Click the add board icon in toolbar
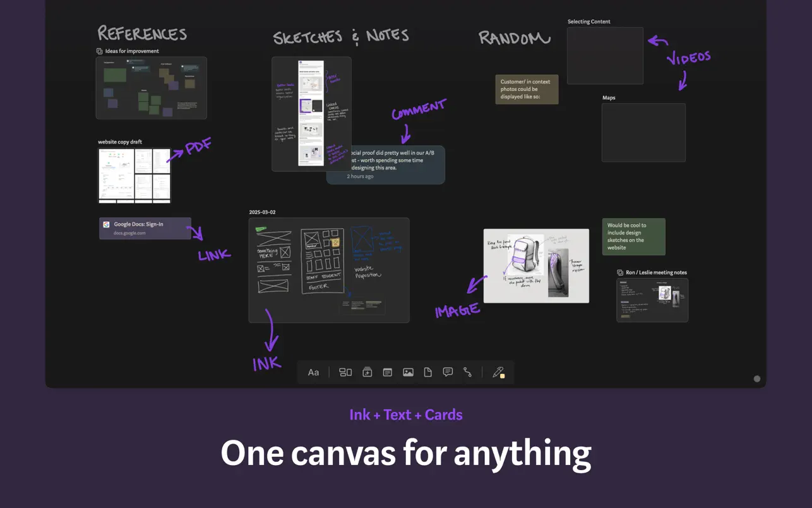The height and width of the screenshot is (508, 812). [367, 372]
